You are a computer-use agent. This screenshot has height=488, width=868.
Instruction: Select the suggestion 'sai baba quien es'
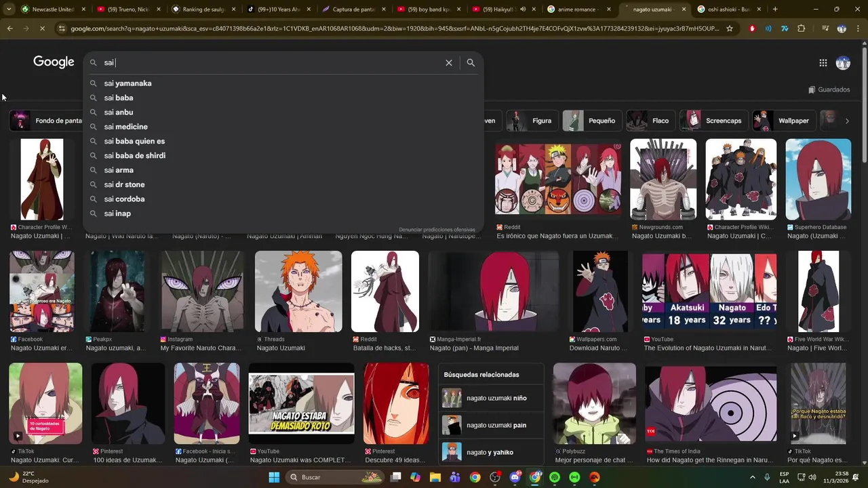click(283, 141)
